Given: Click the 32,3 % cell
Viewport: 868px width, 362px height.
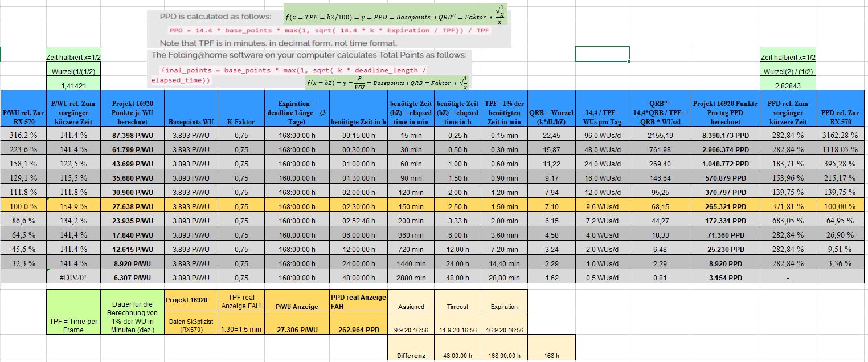Looking at the screenshot, I should pyautogui.click(x=23, y=263).
